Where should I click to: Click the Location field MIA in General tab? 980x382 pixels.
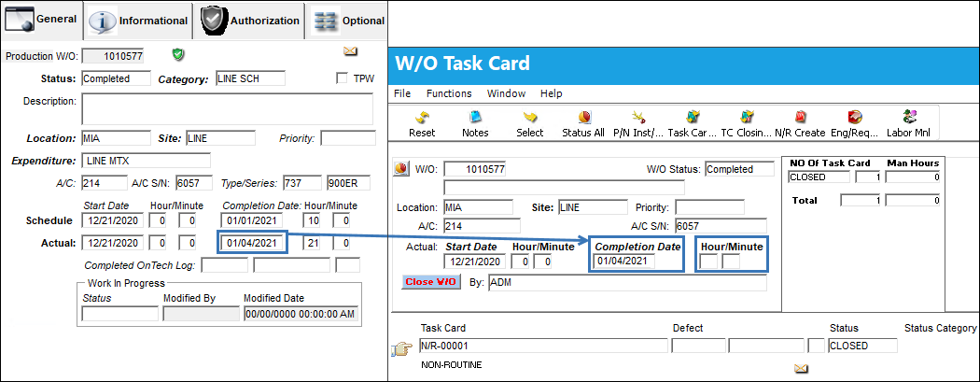pos(117,138)
